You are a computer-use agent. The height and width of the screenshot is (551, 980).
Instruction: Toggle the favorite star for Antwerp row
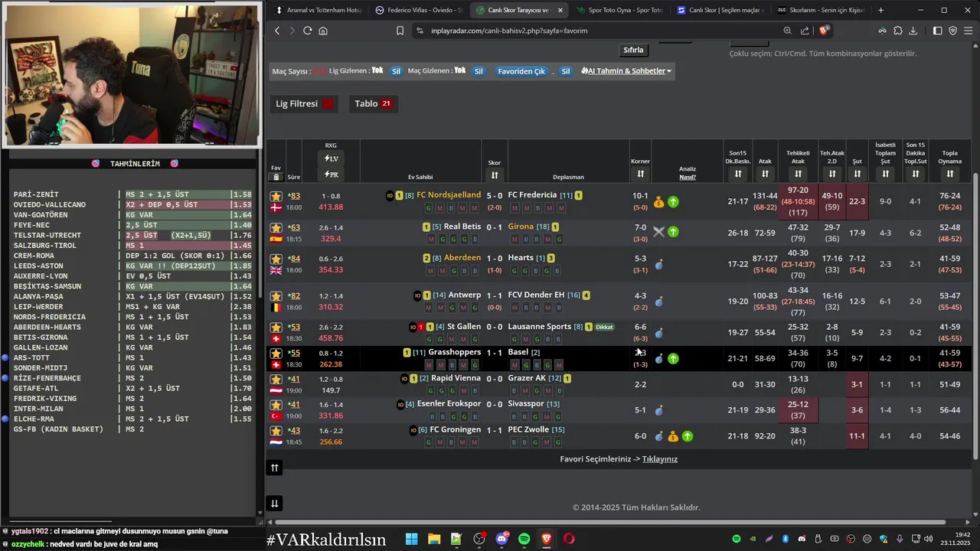click(276, 296)
